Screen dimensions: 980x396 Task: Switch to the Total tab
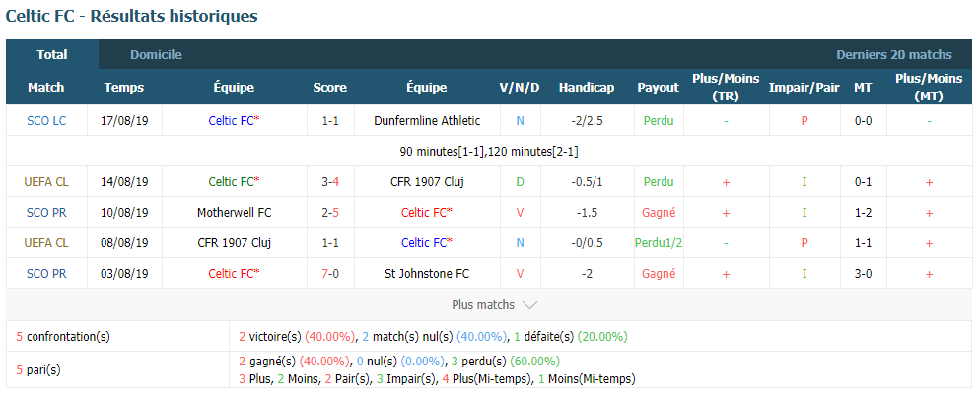click(x=52, y=54)
